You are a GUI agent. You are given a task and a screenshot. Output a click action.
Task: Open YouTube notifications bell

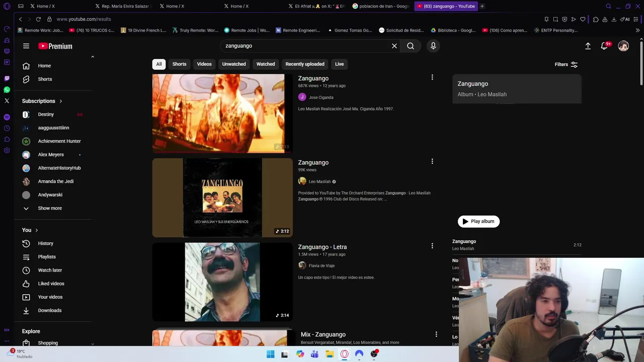click(x=605, y=46)
